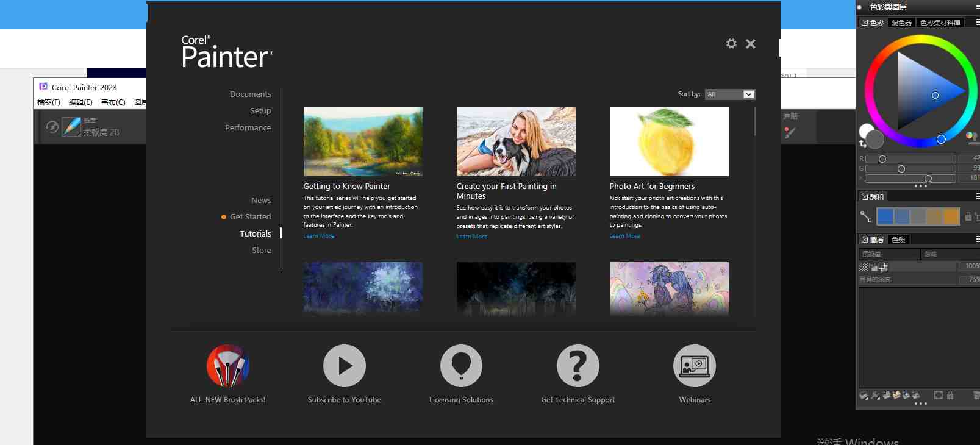Go to Performance section
Screen dimensions: 980x445
click(x=248, y=128)
